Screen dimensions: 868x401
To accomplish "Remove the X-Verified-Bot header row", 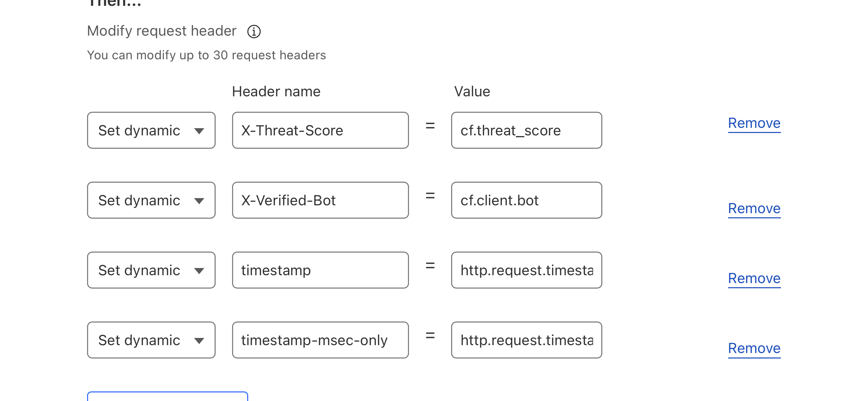I will pyautogui.click(x=754, y=208).
